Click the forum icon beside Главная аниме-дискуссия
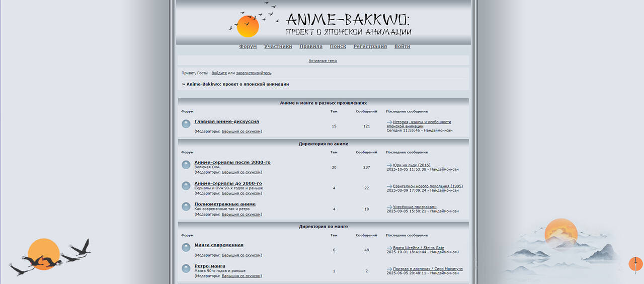This screenshot has width=644, height=284. pyautogui.click(x=186, y=124)
